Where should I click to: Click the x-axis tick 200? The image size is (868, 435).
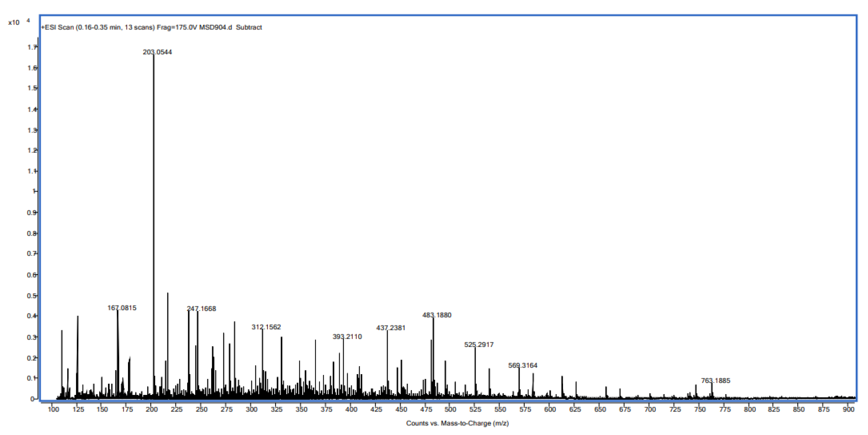click(x=152, y=409)
